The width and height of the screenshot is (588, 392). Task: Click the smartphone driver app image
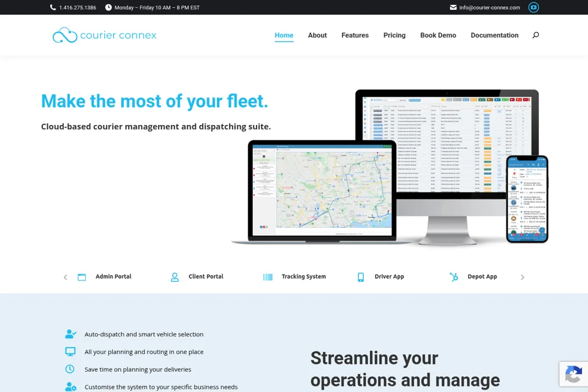[527, 199]
